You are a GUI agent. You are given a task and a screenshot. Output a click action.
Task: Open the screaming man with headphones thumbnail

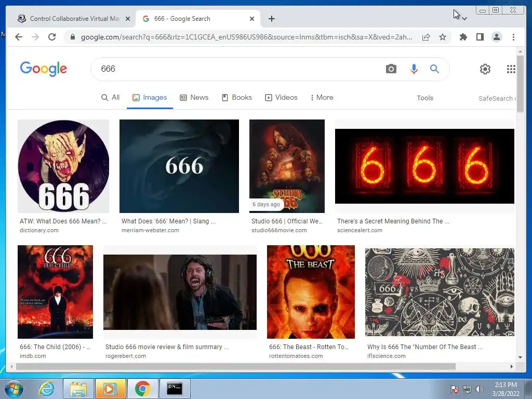180,292
